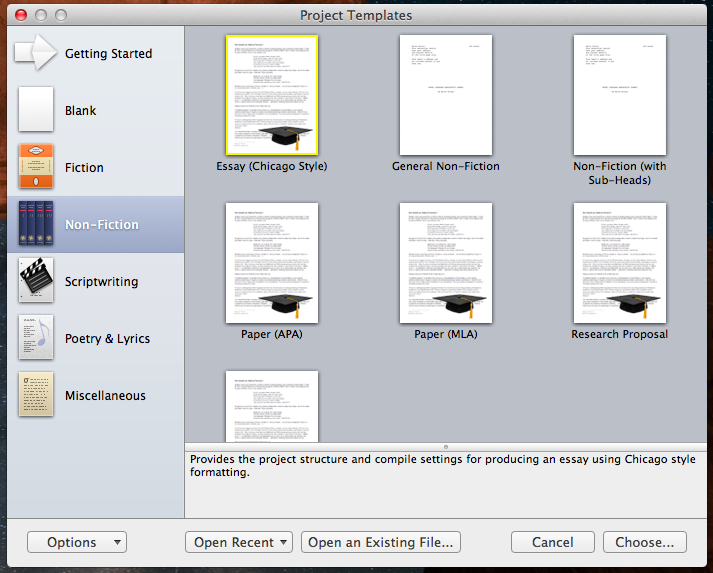Open the Poetry & Lyrics music icon
Screen dimensions: 713x573
[x=36, y=338]
